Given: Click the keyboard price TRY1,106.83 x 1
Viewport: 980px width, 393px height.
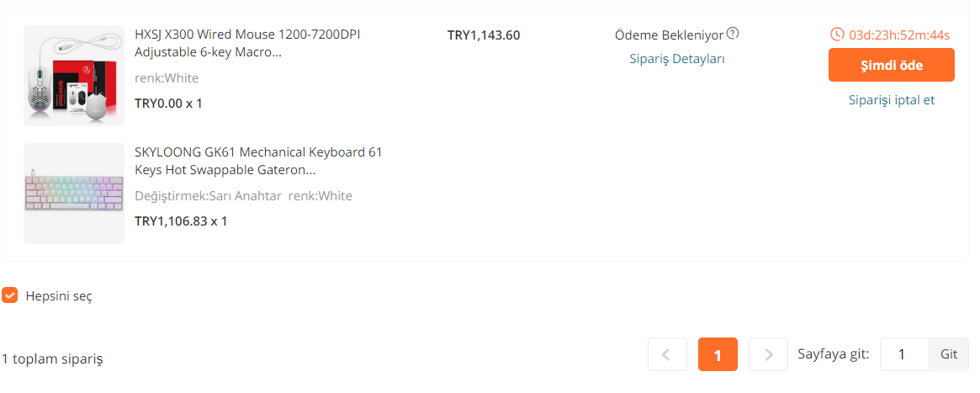Looking at the screenshot, I should [x=181, y=221].
